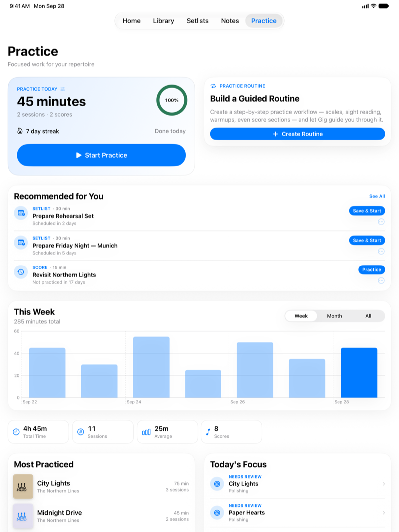Click See All in Recommended for You
The height and width of the screenshot is (532, 399).
coord(377,196)
